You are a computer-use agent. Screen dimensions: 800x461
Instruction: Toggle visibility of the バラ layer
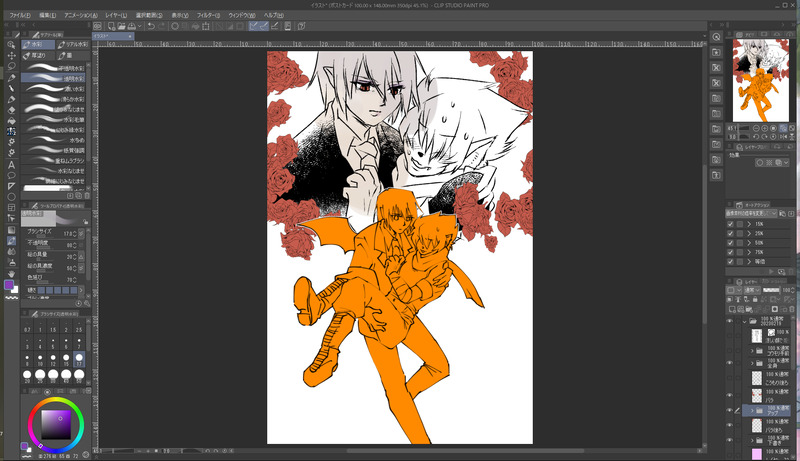point(730,395)
